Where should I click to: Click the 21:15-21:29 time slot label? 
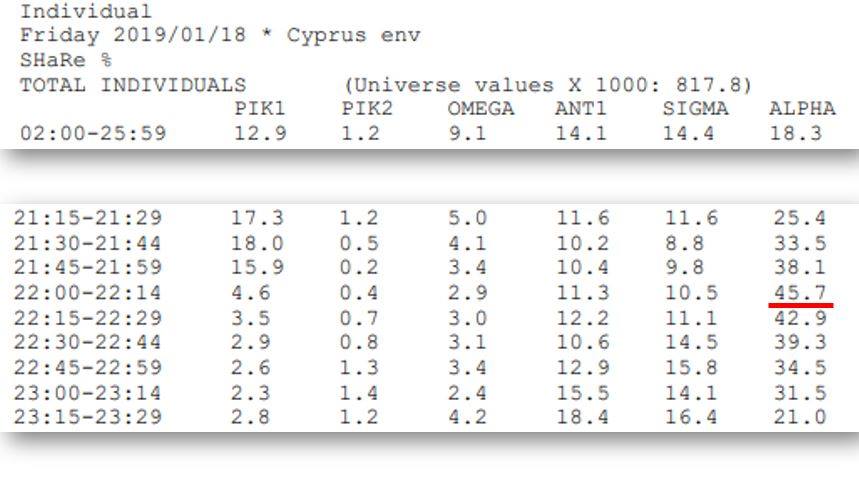point(88,218)
